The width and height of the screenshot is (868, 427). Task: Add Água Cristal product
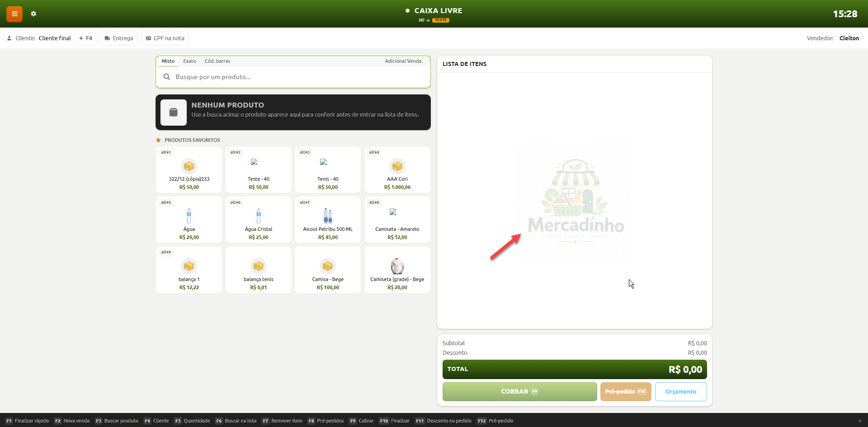click(x=259, y=220)
